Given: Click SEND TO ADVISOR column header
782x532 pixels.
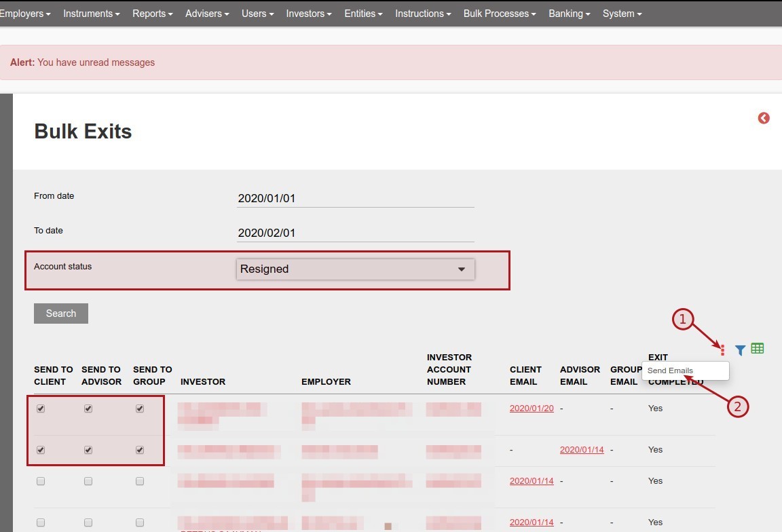Looking at the screenshot, I should [102, 375].
